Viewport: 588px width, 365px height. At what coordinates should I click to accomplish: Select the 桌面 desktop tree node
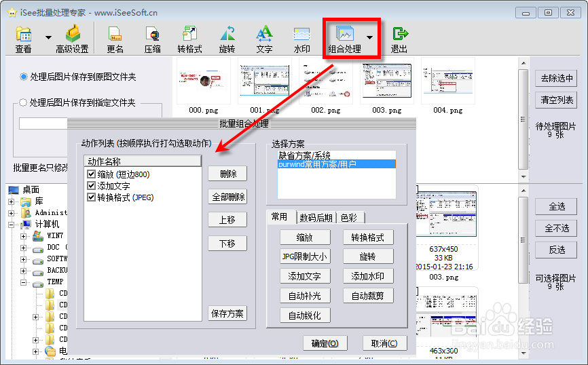31,189
